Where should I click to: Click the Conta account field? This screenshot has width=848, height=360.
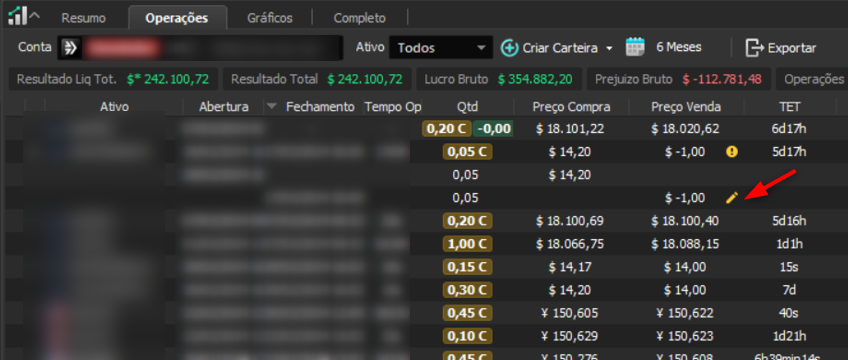(200, 48)
